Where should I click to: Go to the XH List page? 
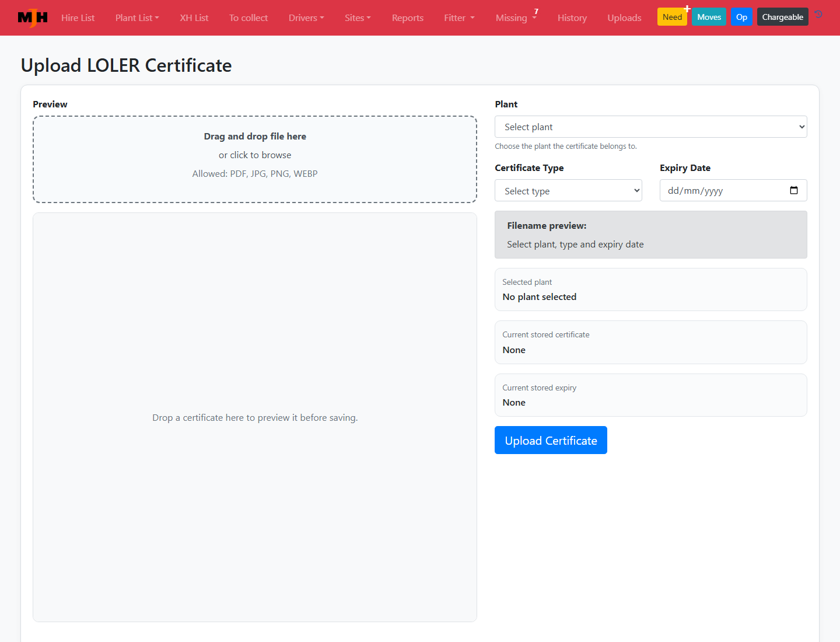point(194,18)
